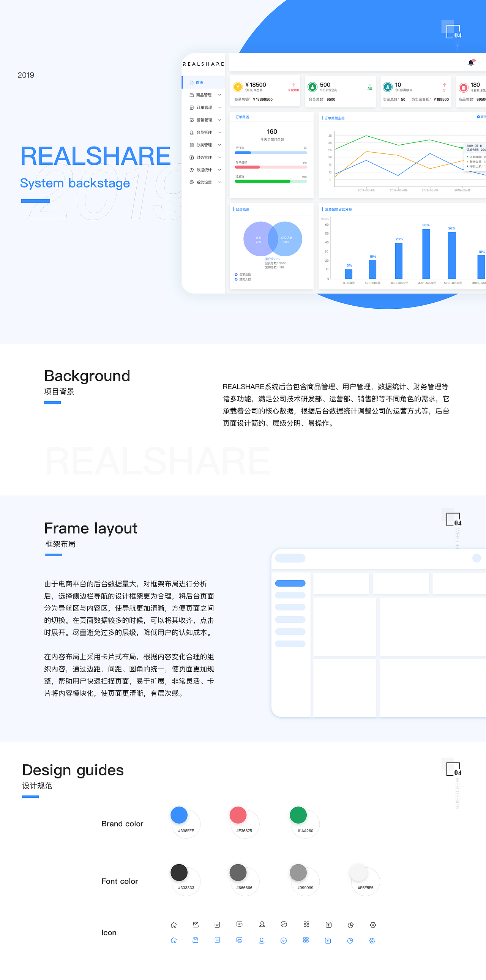The height and width of the screenshot is (980, 486).
Task: Click the red shopping bag icon beside 180
Action: tap(463, 87)
